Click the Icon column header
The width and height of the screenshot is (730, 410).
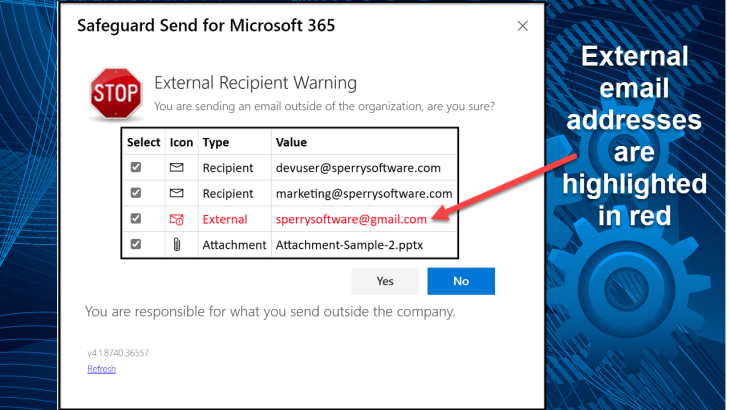[180, 143]
